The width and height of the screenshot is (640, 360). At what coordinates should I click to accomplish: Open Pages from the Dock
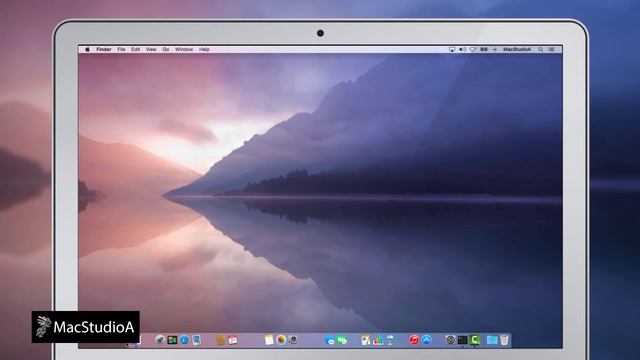(365, 340)
